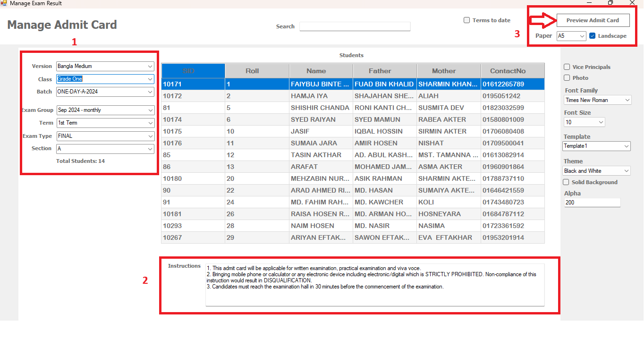Sort by the ContactNo column header
Viewport: 644px width, 339px height.
click(x=513, y=71)
